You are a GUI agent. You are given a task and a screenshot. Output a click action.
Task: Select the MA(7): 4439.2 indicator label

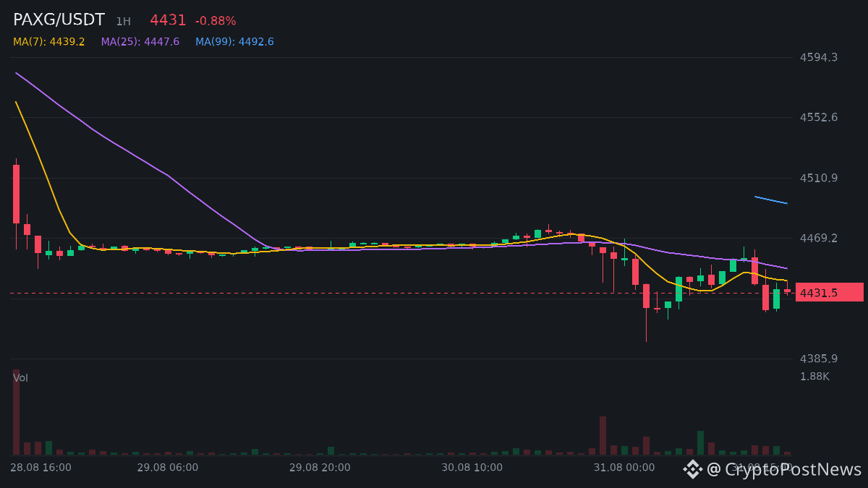pyautogui.click(x=49, y=42)
